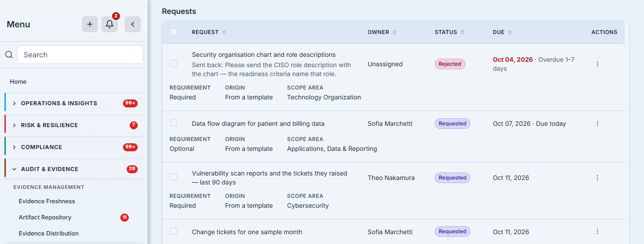Click the Rejected status badge
644x244 pixels.
tap(450, 64)
